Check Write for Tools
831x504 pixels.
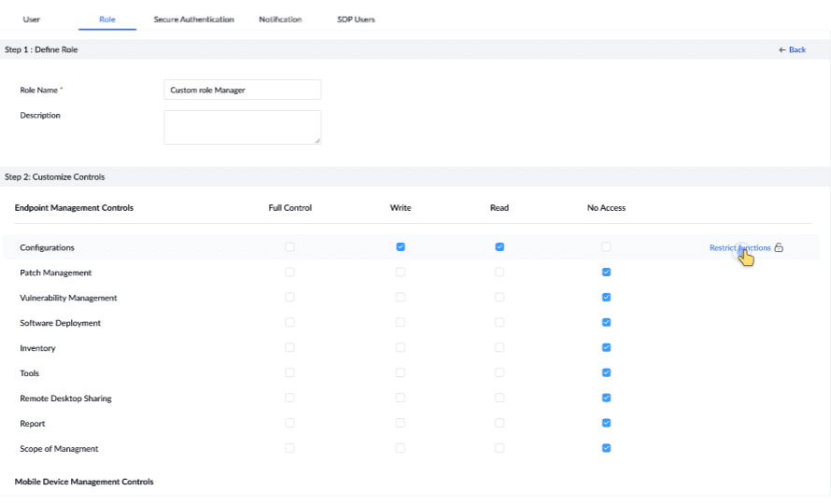(401, 372)
